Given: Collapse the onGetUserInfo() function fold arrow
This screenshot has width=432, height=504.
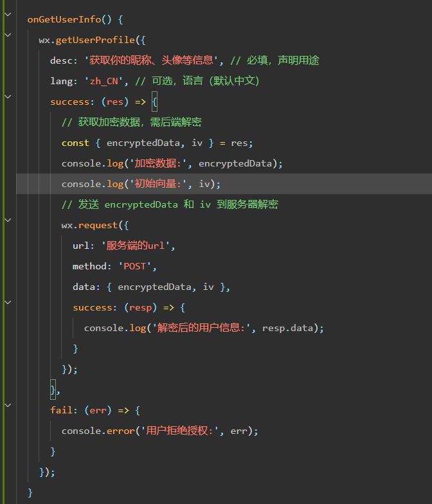Looking at the screenshot, I should pyautogui.click(x=8, y=14).
